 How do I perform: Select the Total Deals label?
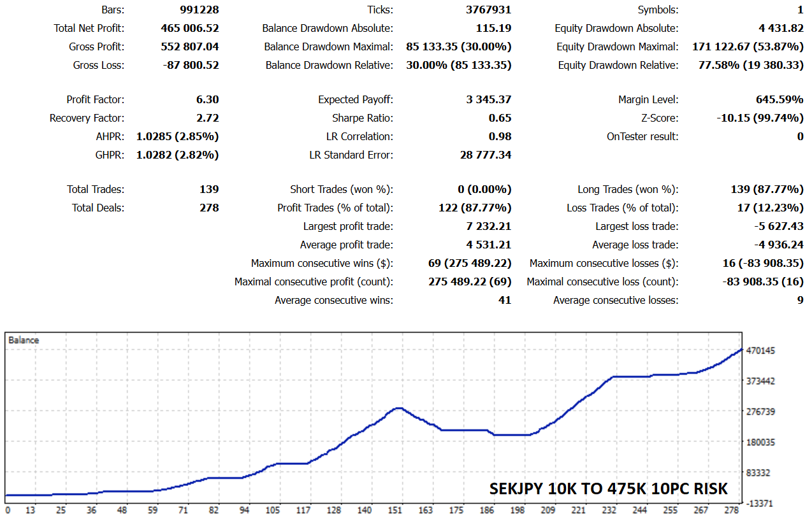click(x=98, y=208)
